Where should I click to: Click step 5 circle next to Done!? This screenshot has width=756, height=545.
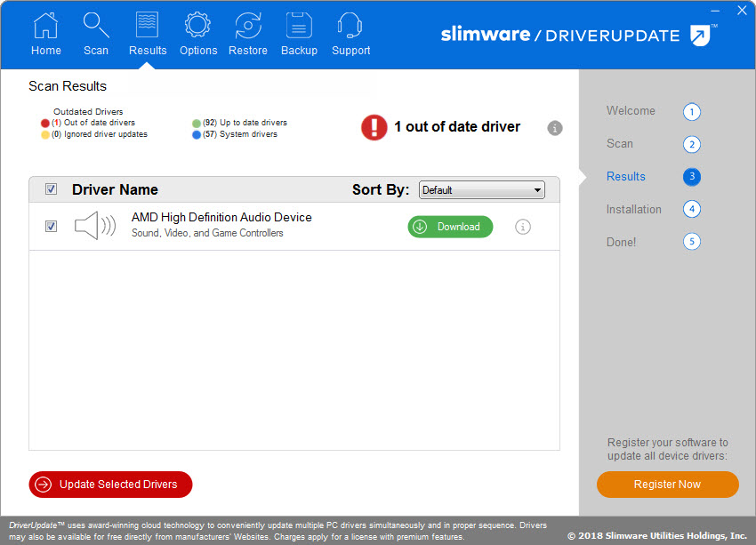click(x=691, y=242)
